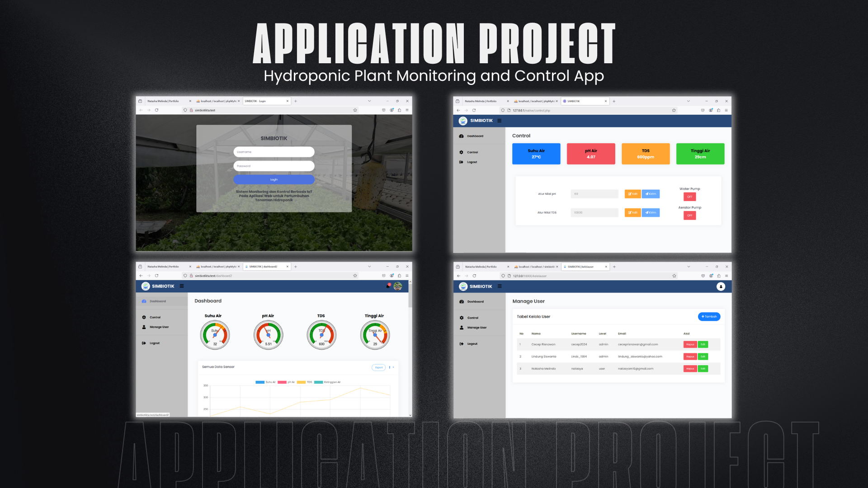The image size is (868, 488).
Task: Delete Cecep Risnawan with Hapus button
Action: pos(690,344)
